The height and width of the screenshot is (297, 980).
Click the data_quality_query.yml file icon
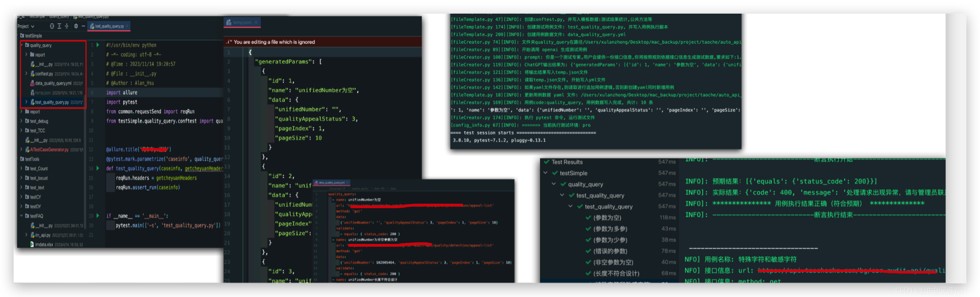tap(33, 83)
